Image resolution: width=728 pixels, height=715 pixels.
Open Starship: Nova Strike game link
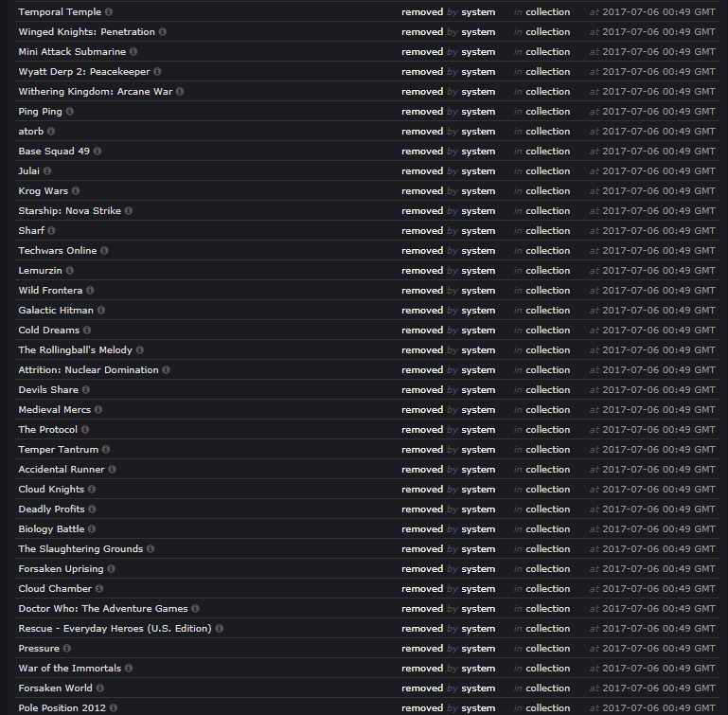(x=70, y=211)
